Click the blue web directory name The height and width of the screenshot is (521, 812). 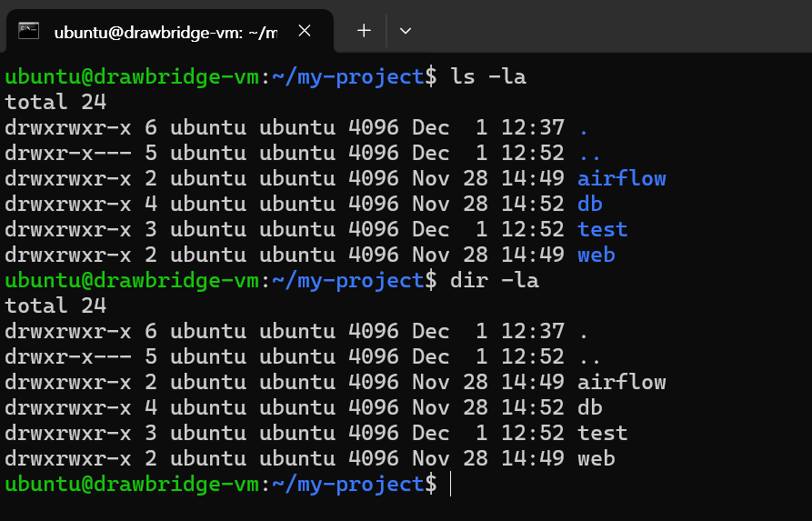point(596,255)
